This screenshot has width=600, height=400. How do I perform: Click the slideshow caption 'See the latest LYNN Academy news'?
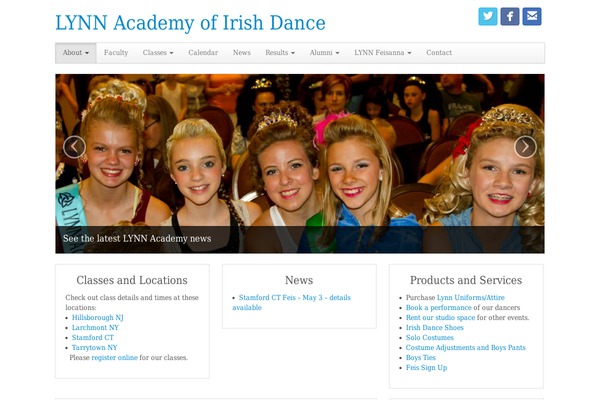click(137, 238)
